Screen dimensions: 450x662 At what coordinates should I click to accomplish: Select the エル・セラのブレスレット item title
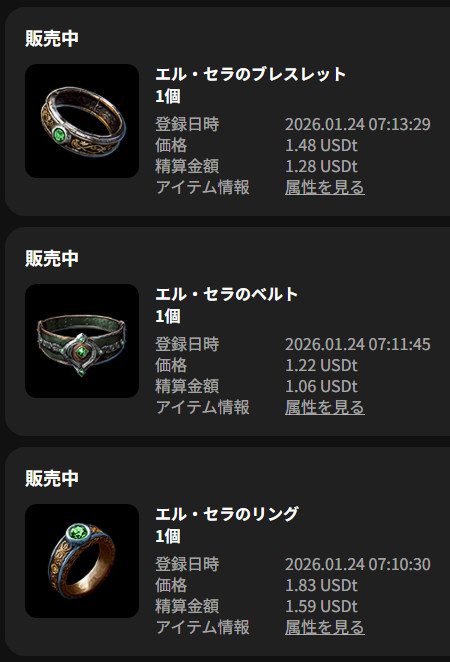click(x=251, y=74)
